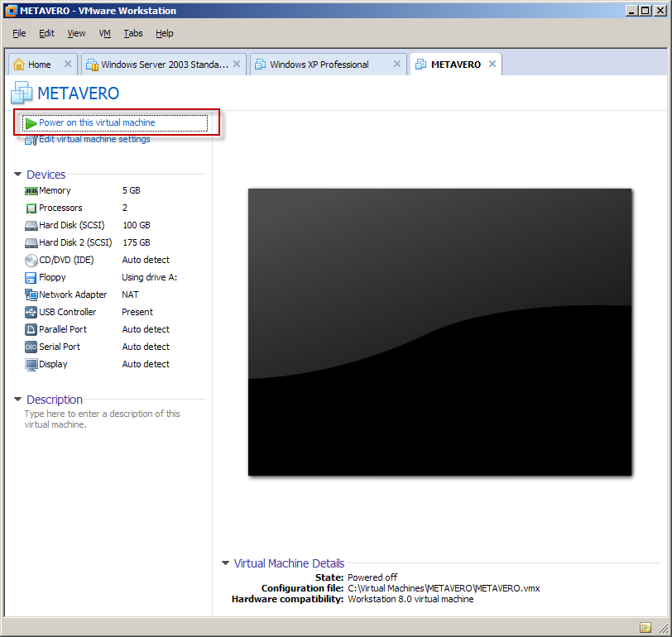Click the USB Controller icon

[x=31, y=312]
